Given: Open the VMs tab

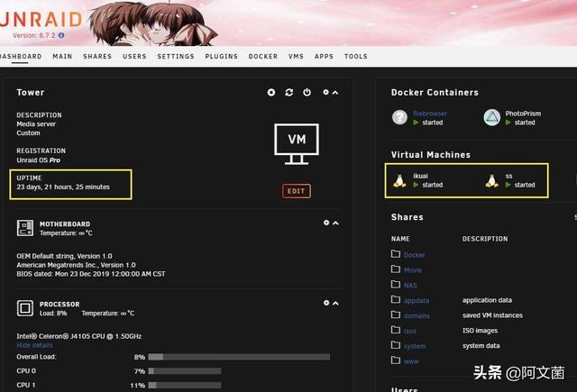Looking at the screenshot, I should (297, 56).
